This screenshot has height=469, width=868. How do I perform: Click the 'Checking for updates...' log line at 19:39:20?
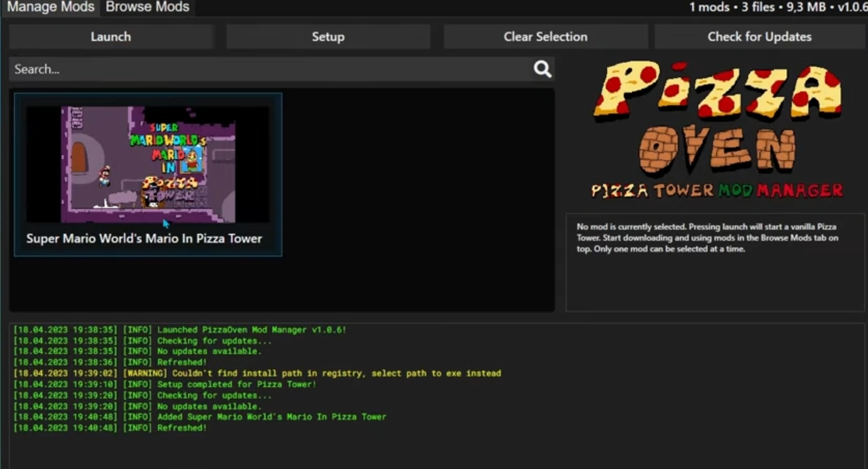(x=143, y=395)
